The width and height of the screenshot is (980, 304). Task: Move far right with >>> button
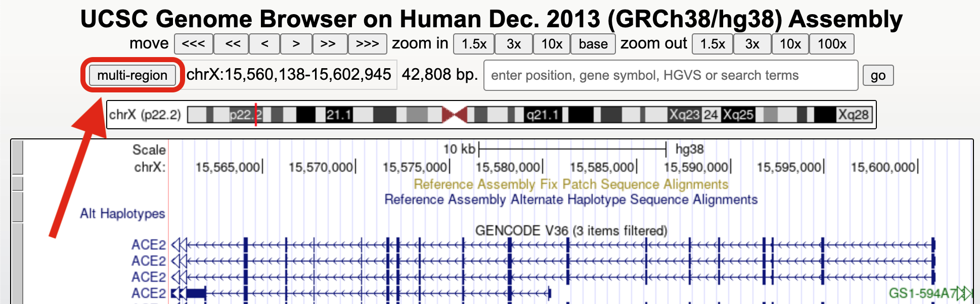367,44
